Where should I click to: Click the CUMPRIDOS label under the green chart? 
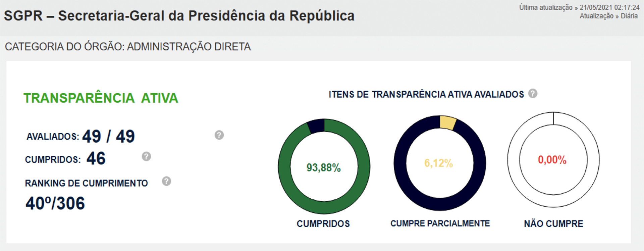323,224
